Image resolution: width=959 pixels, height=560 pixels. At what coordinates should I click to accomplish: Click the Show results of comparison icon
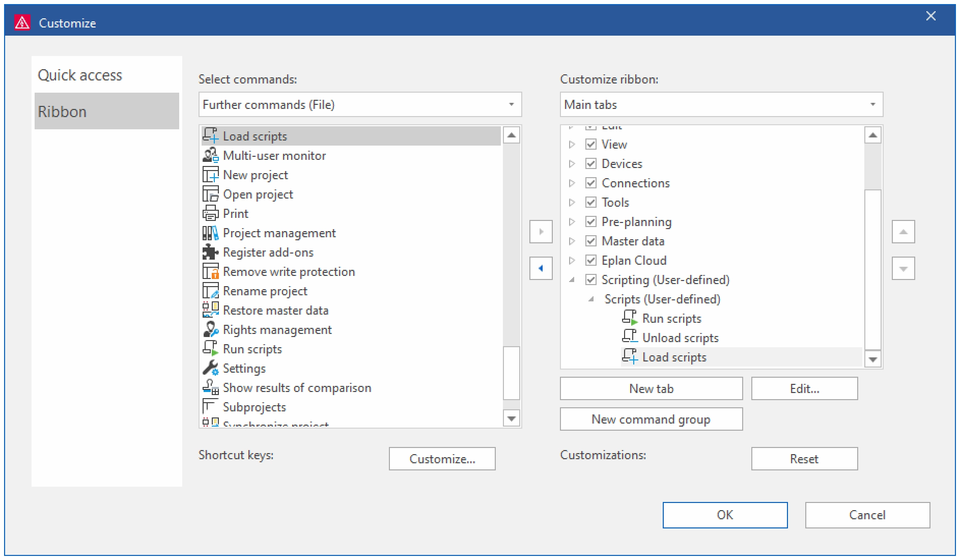pos(210,387)
